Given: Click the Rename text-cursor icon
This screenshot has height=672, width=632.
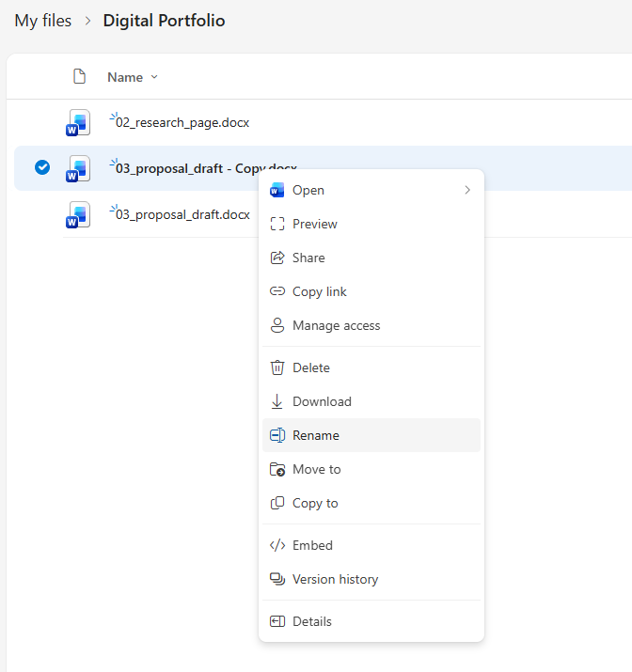Looking at the screenshot, I should coord(277,435).
